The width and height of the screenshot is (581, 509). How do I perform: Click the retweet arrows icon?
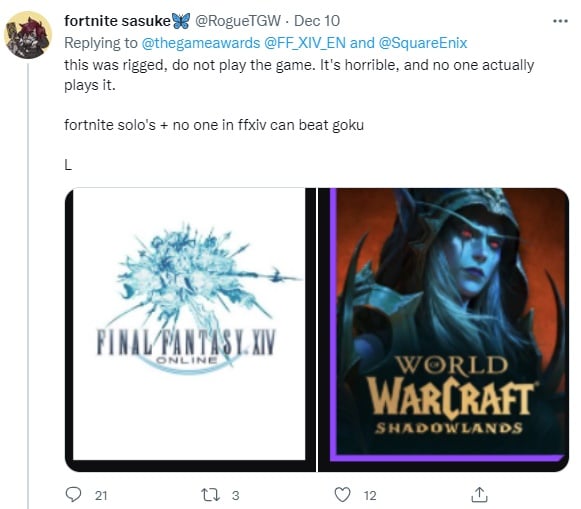(x=210, y=495)
